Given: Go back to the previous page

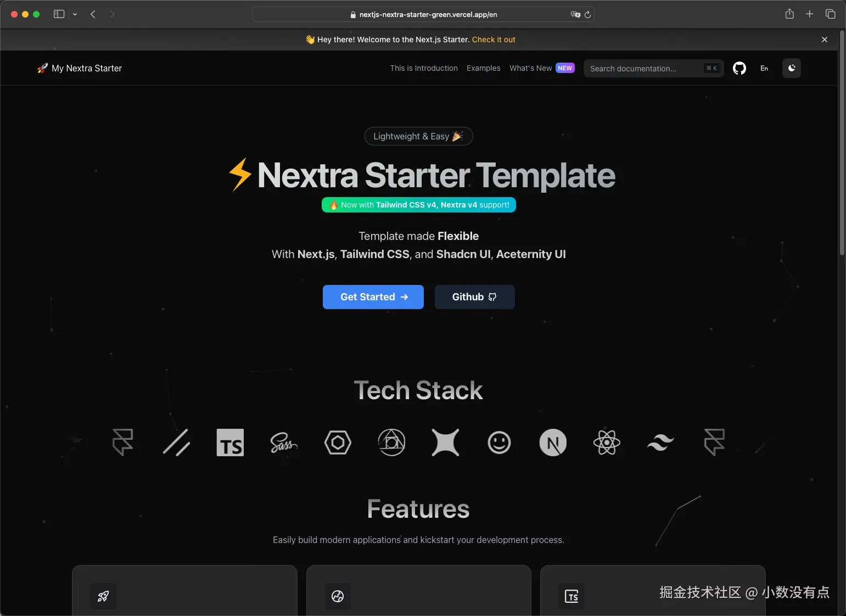Looking at the screenshot, I should (x=93, y=14).
